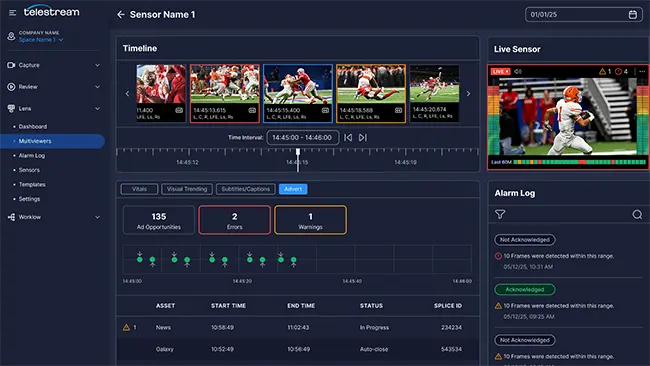Switch to the Vitals tab
The image size is (650, 366).
[139, 189]
